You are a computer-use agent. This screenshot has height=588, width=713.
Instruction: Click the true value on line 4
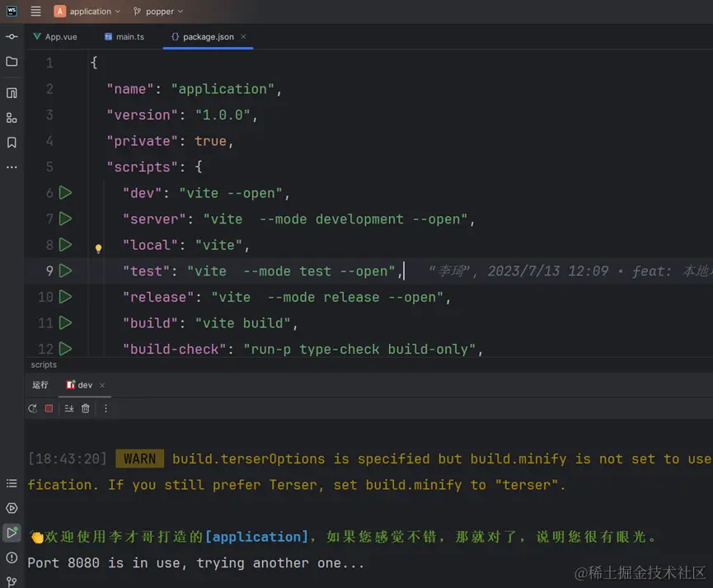(x=210, y=141)
